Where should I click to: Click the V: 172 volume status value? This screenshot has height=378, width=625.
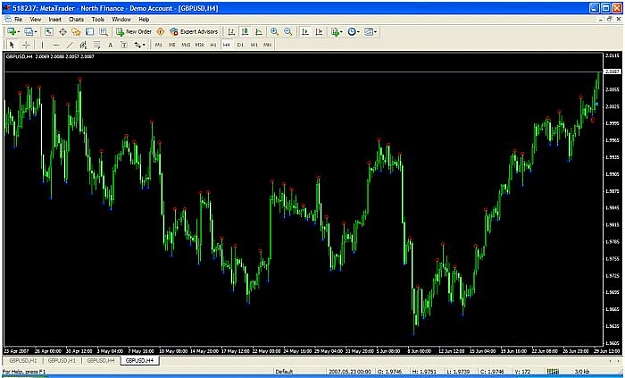click(522, 372)
